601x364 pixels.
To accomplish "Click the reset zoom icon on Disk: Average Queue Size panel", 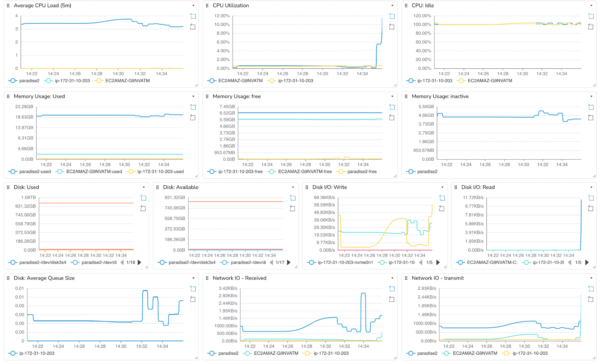I will [x=193, y=299].
